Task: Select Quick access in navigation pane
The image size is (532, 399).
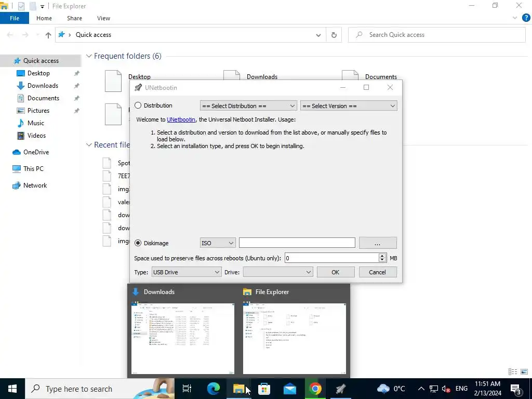Action: pos(41,61)
